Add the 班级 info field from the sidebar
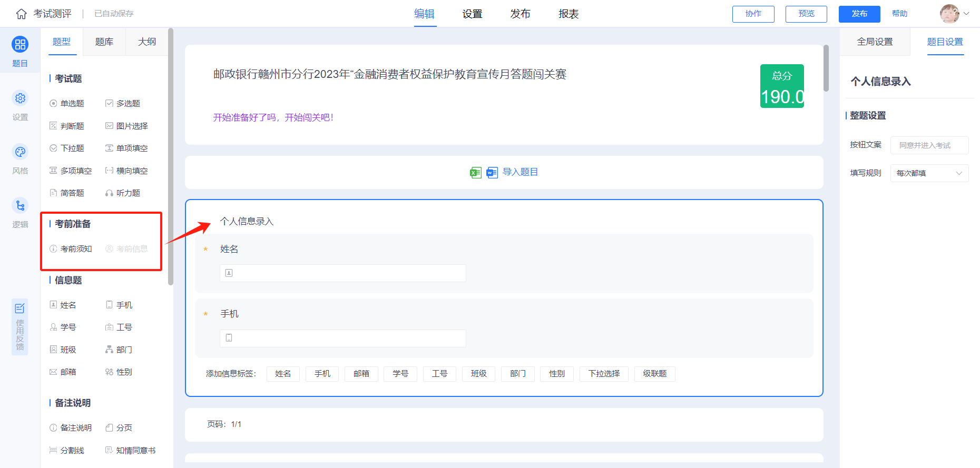The height and width of the screenshot is (468, 980). pos(63,350)
